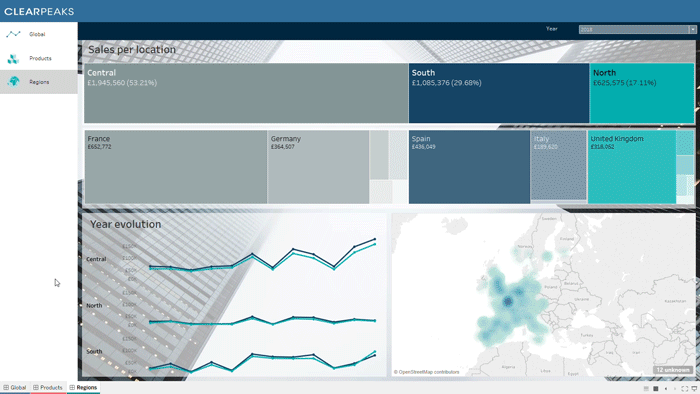Open the Year 2018 combo box
Viewport: 700px width, 394px height.
pos(638,29)
